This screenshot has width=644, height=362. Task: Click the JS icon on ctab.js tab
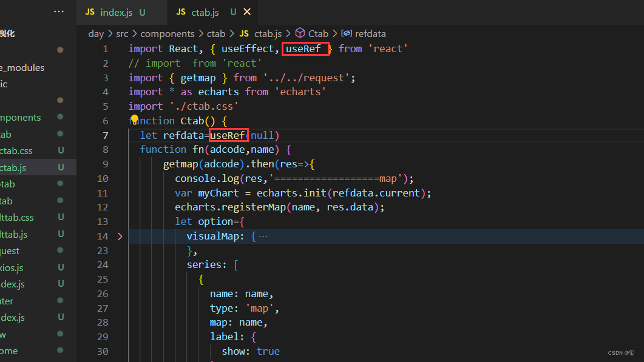180,12
